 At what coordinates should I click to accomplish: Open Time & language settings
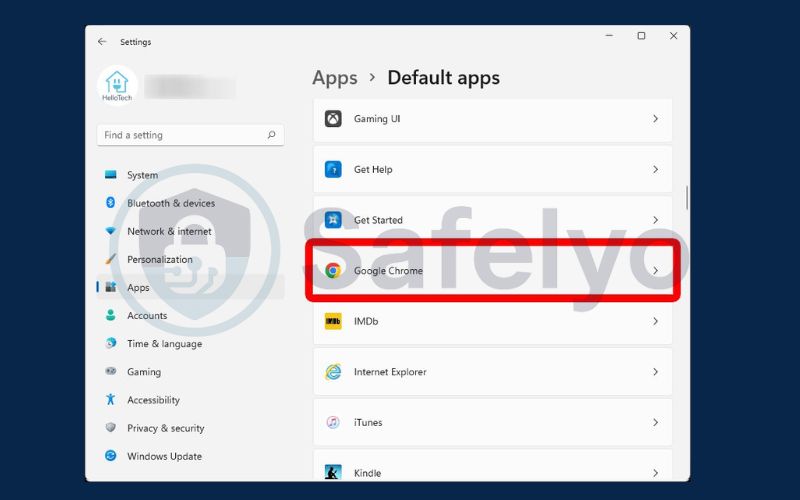[x=190, y=343]
